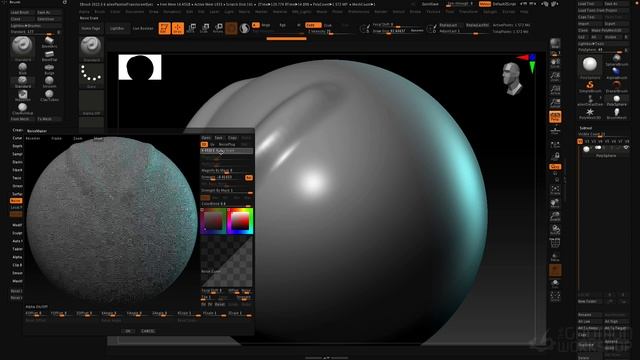Activate the Rotate gizmo button
The image size is (640, 360).
218,28
